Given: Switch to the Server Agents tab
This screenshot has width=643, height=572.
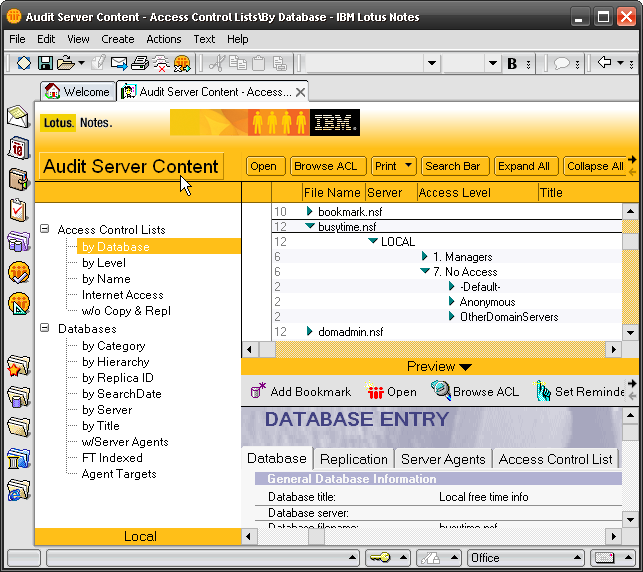Looking at the screenshot, I should [x=443, y=459].
